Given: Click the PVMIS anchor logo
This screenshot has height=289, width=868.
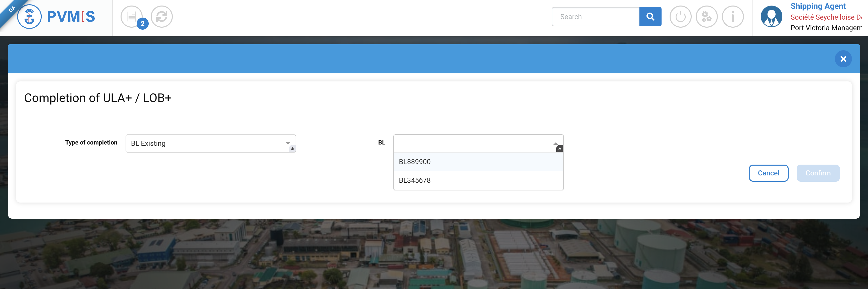Looking at the screenshot, I should click(x=29, y=17).
